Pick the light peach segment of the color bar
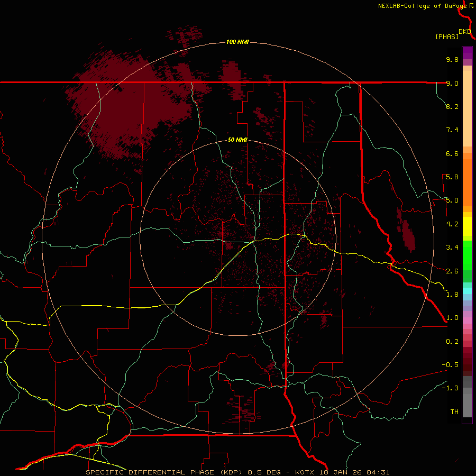476x476 pixels. [467, 108]
